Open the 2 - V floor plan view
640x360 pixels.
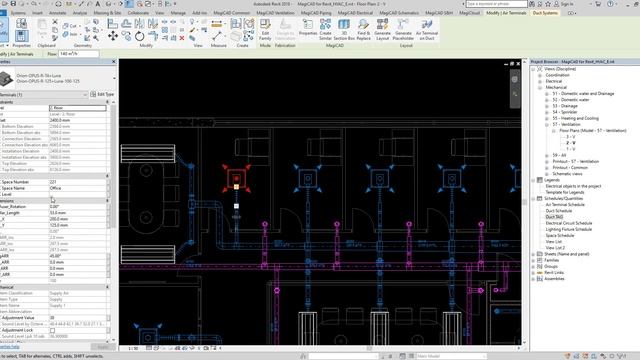coord(571,143)
